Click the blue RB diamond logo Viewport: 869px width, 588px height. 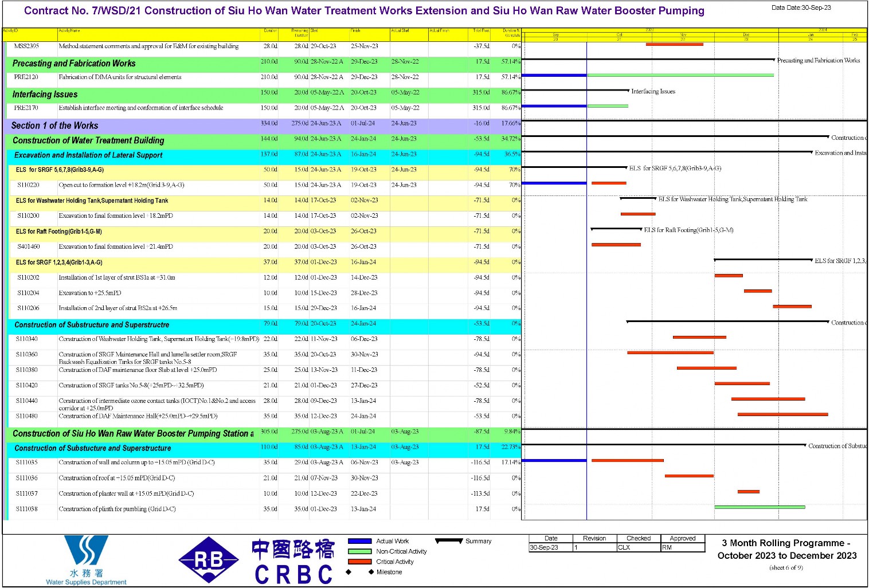pyautogui.click(x=209, y=560)
